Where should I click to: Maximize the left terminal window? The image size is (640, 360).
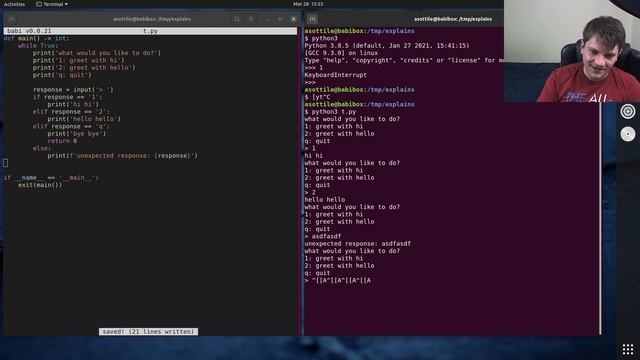tap(280, 19)
